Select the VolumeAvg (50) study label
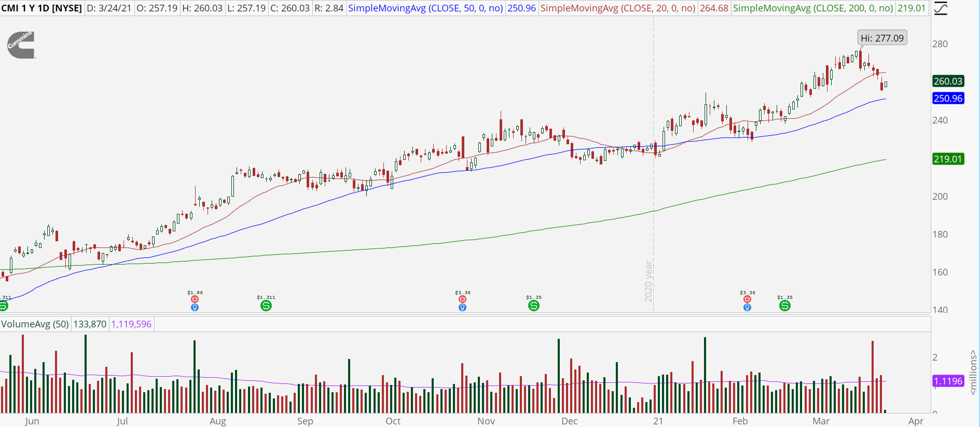Image resolution: width=980 pixels, height=427 pixels. (35, 324)
